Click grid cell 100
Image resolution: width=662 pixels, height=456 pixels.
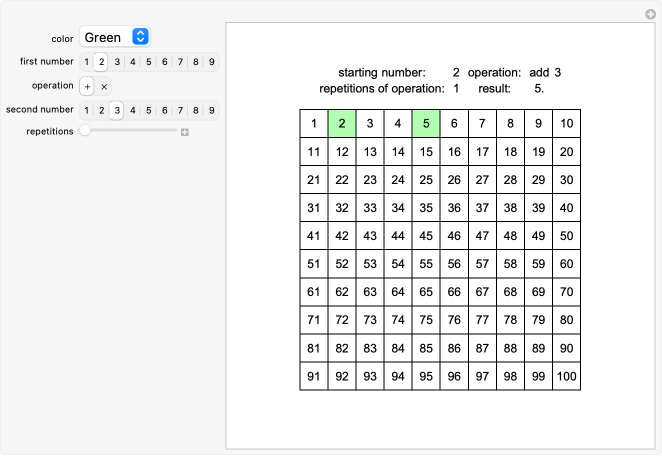point(567,376)
